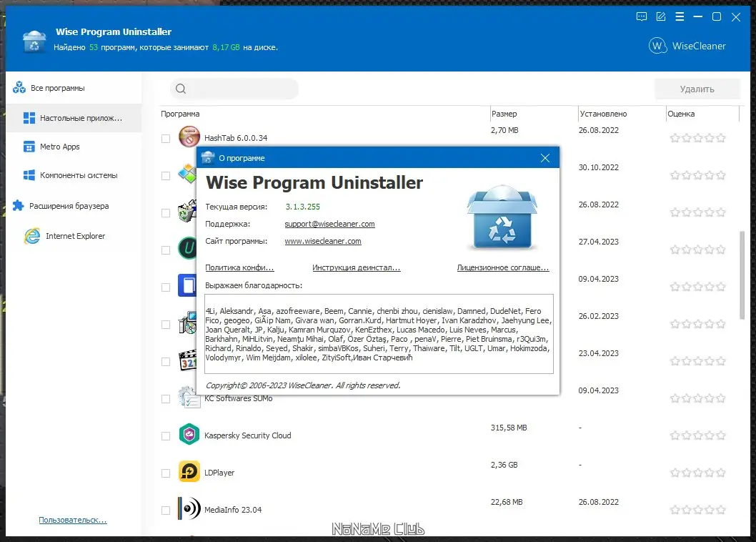Open the feedback chat icon in title bar

[x=641, y=17]
